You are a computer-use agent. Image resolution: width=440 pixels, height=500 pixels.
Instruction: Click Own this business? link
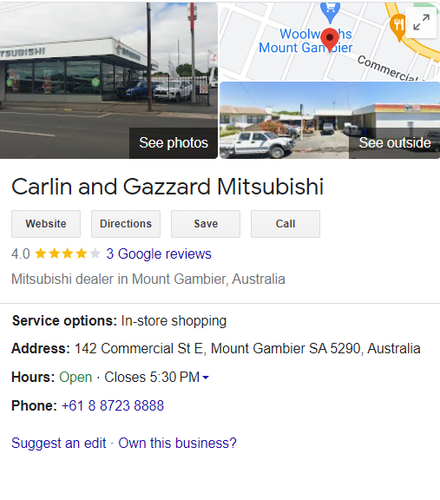point(177,443)
